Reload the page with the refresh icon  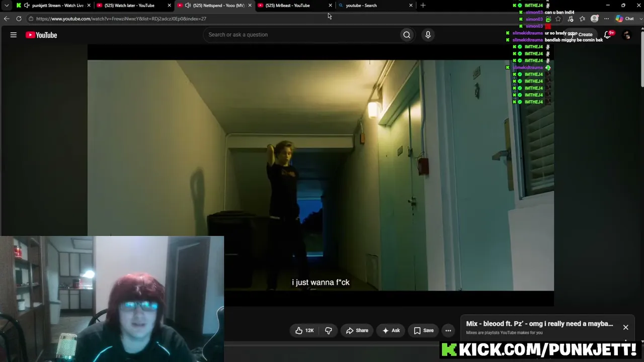[19, 19]
